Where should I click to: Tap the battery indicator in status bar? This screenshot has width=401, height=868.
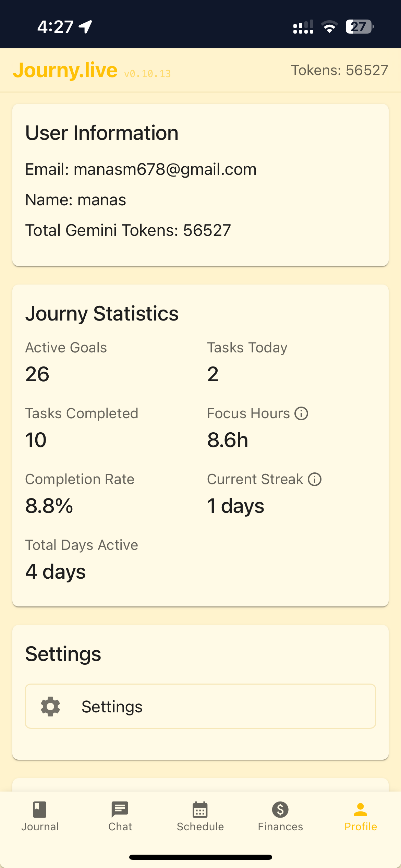(359, 26)
